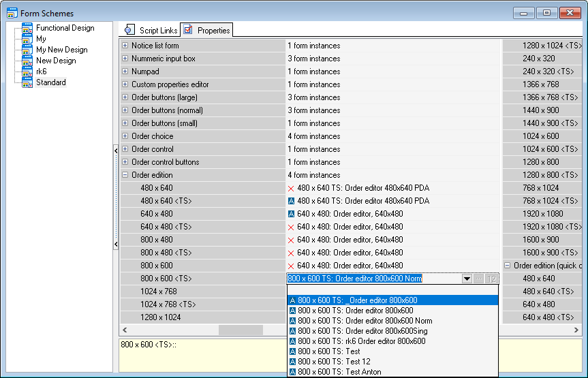Click blue A icon in 640 x 480 row
Screen dimensions: 588x378
click(x=291, y=214)
